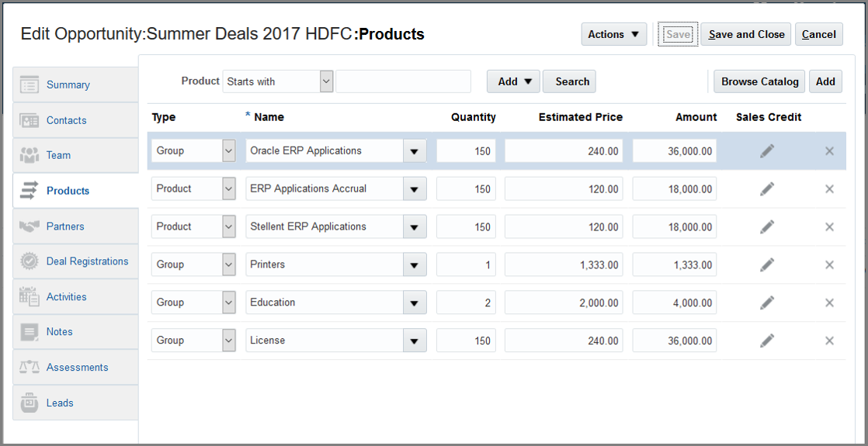Edit sales credit for Education row
Image resolution: width=868 pixels, height=446 pixels.
767,303
